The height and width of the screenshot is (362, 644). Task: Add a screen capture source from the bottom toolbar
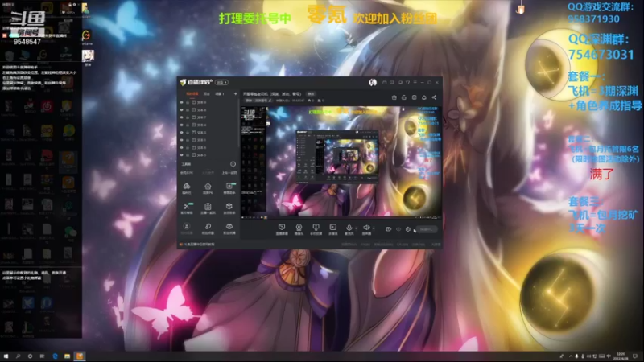[x=282, y=229]
